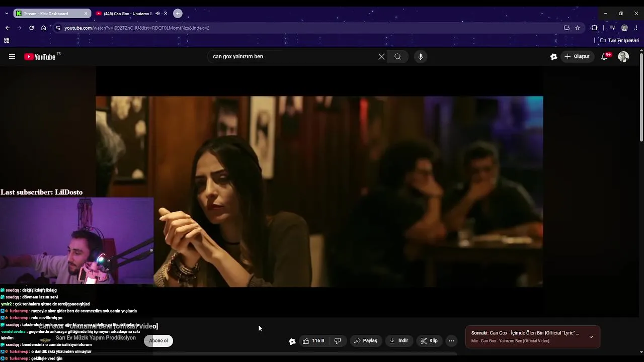The width and height of the screenshot is (644, 362).
Task: Click the channel name Sarı Ev Müzik Yapım
Action: tap(96, 338)
